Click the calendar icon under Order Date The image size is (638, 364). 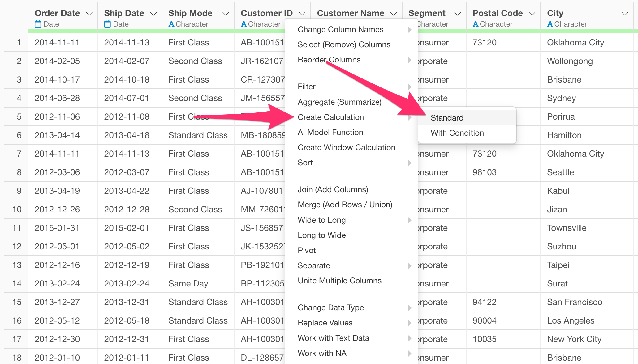38,24
